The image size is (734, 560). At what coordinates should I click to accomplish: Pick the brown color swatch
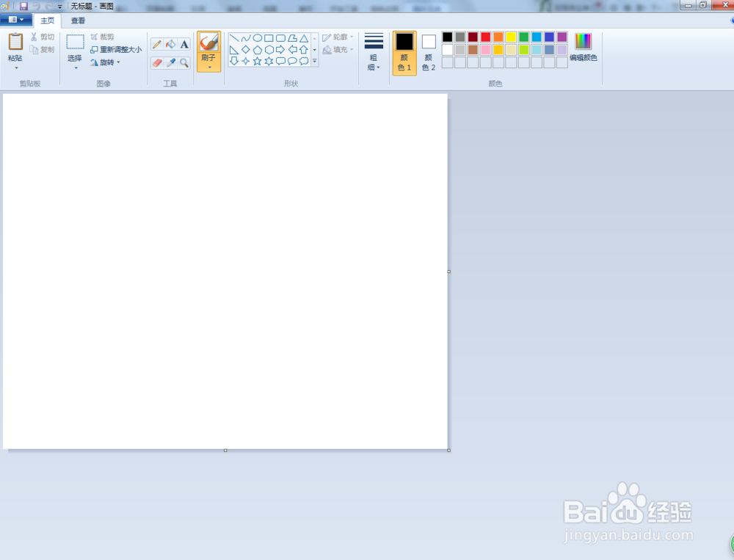click(x=473, y=50)
